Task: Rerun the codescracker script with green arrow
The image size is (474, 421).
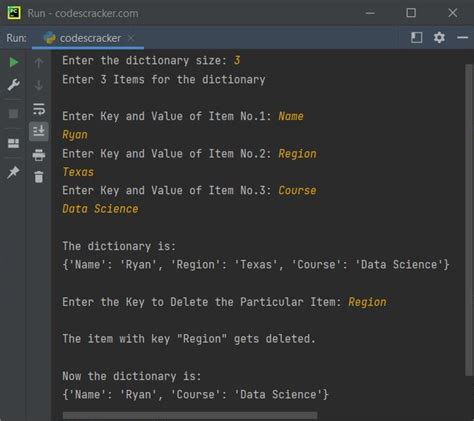Action: coord(13,62)
